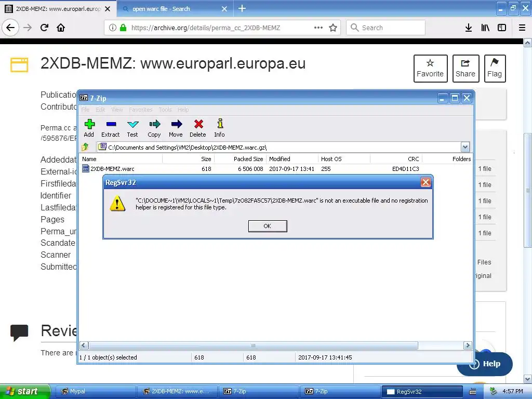Screen dimensions: 532x399
Task: Click the taskbar clock showing 4:57 PM
Action: [512, 391]
